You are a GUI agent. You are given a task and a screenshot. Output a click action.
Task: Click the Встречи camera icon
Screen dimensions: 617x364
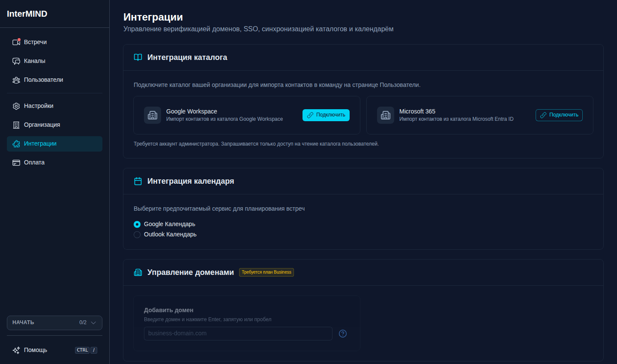[x=16, y=42]
